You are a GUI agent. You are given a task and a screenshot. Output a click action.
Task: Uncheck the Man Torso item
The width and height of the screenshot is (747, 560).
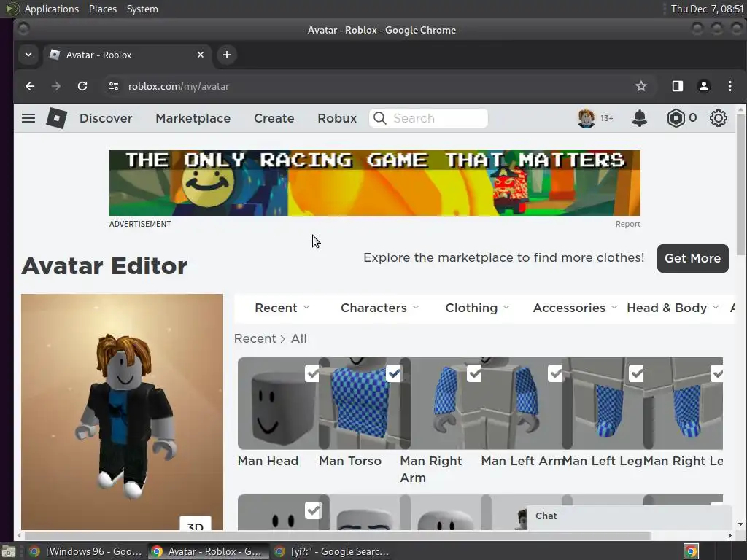pos(393,373)
